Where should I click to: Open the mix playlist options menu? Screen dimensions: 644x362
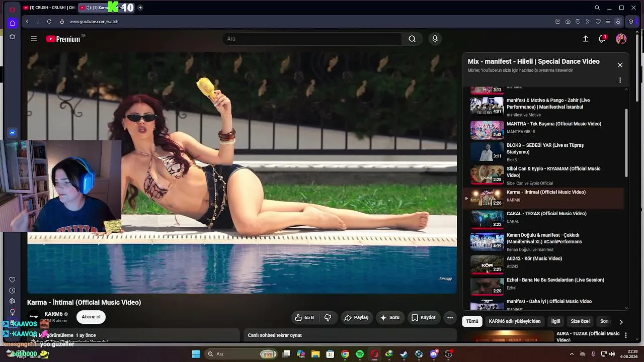tap(620, 80)
